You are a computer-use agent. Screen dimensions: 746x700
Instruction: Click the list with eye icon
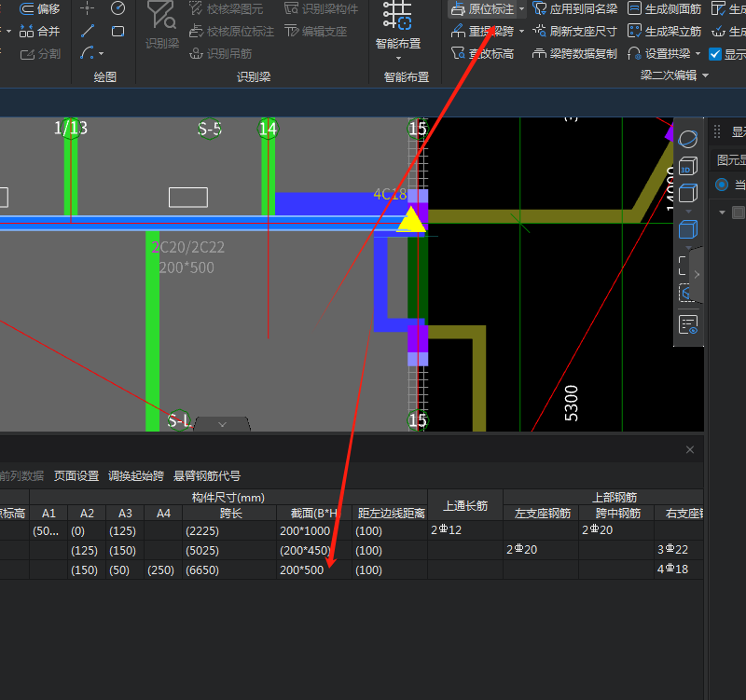coord(688,324)
